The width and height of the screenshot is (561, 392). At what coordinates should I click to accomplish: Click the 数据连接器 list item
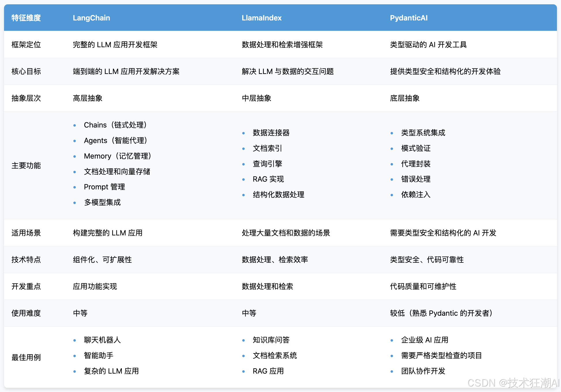[271, 133]
